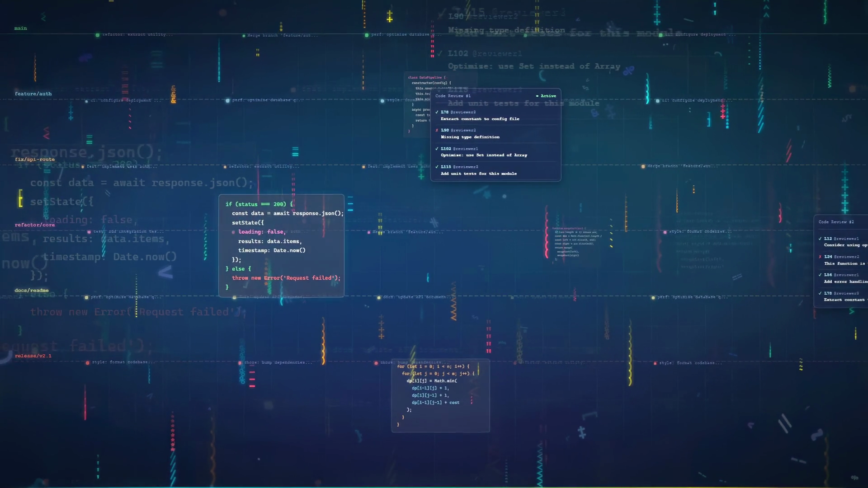Click the red dot before 'style: format codebase' beside release/v2.1
Screen dimensions: 868x488
[x=88, y=362]
